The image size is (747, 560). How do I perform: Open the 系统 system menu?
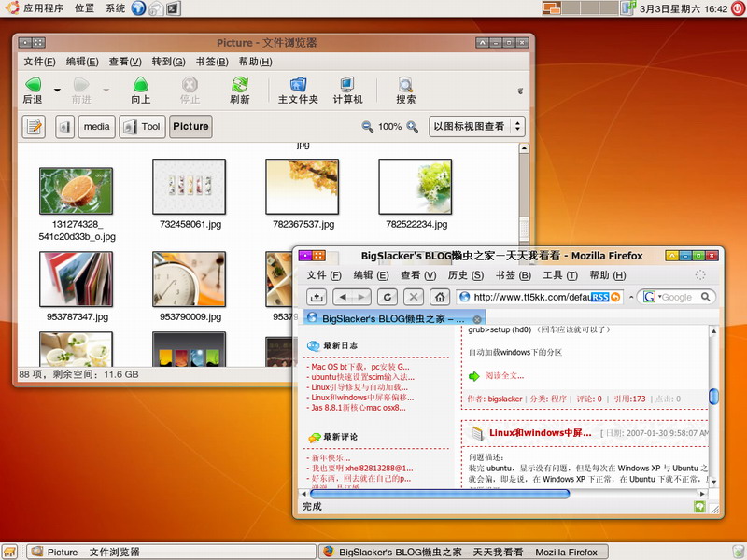[x=115, y=8]
